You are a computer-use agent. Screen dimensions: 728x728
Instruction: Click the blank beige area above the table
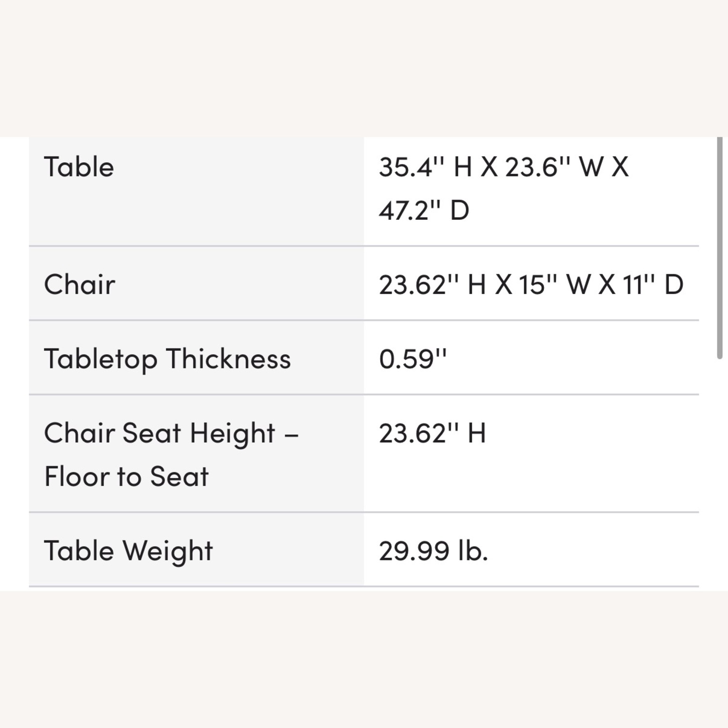point(364,68)
